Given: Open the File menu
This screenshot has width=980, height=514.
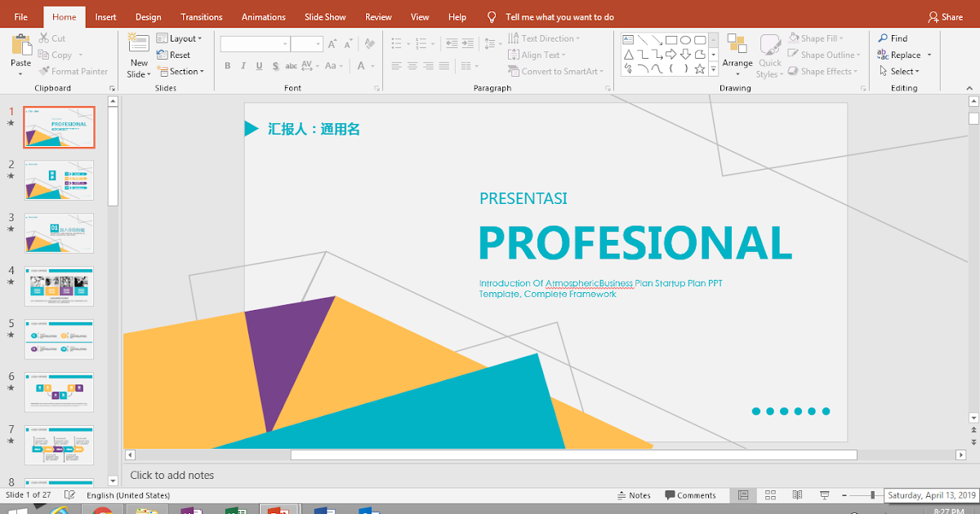Looking at the screenshot, I should click(x=21, y=17).
